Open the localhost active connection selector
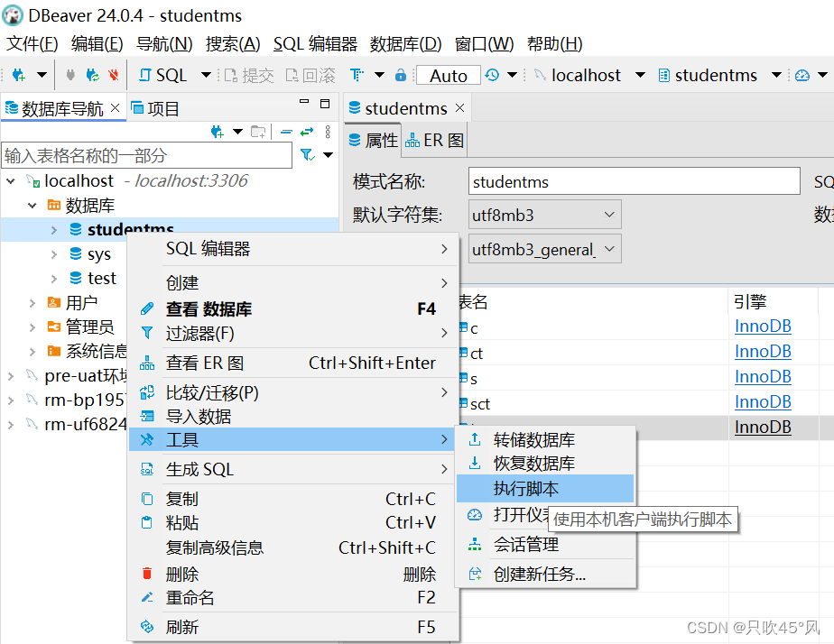 pos(586,75)
